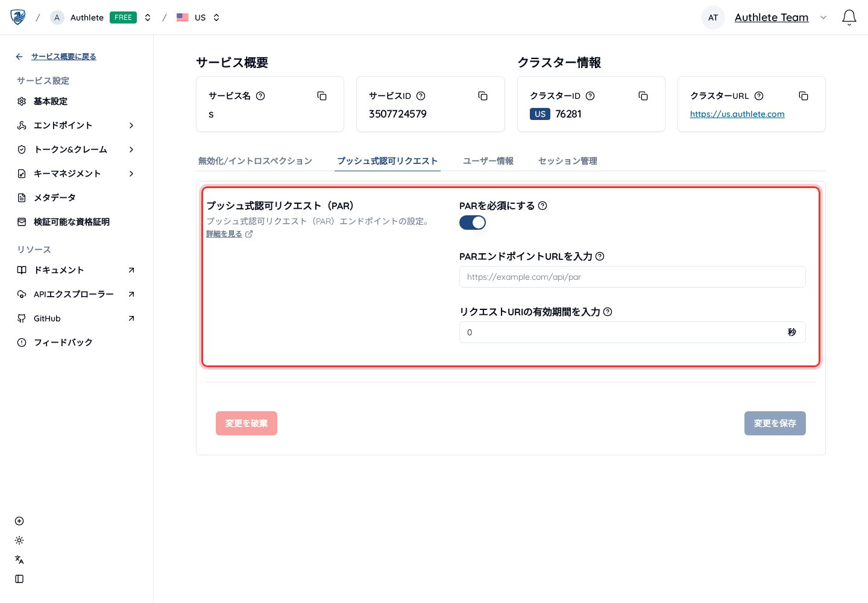
Task: Click the US flag icon
Action: coord(183,17)
